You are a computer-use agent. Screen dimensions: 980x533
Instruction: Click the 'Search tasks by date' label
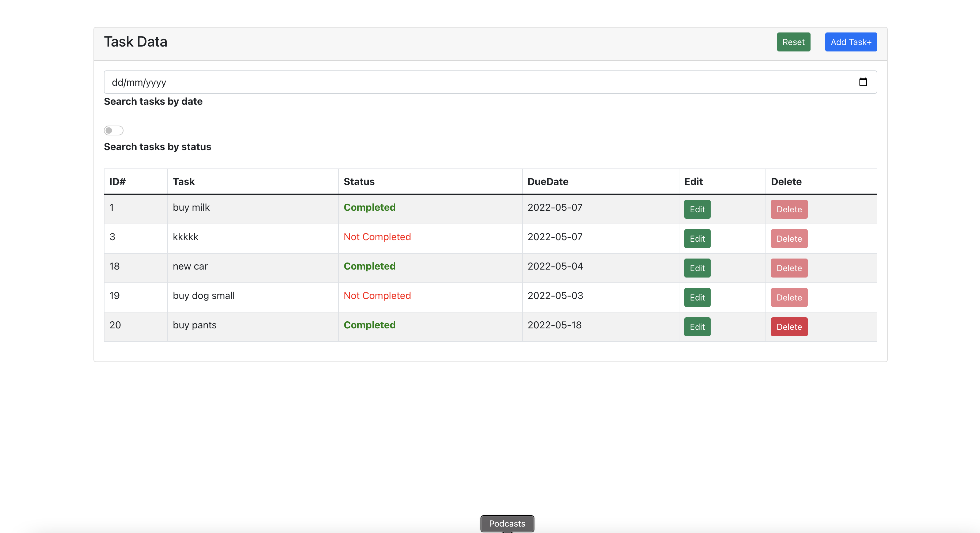[x=153, y=101]
